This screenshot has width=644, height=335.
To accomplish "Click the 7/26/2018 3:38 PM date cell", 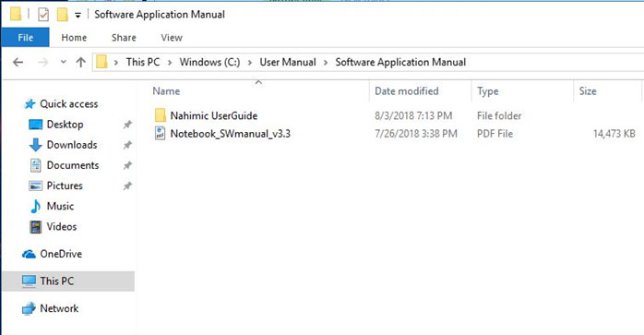I will (415, 134).
